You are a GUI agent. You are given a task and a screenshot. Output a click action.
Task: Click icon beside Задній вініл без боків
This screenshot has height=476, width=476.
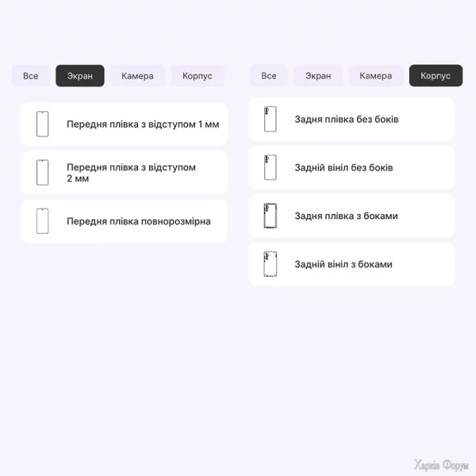pyautogui.click(x=271, y=168)
